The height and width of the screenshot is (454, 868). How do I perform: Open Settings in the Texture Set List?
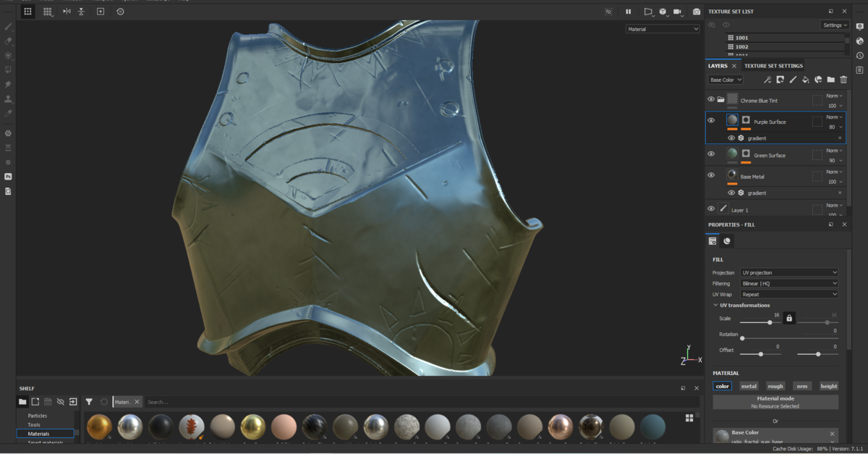click(x=834, y=24)
